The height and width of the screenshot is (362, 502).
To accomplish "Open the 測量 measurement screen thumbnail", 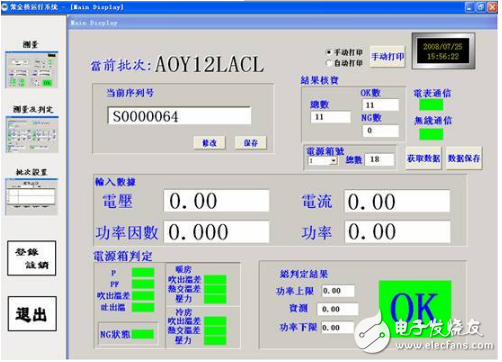I will click(32, 70).
